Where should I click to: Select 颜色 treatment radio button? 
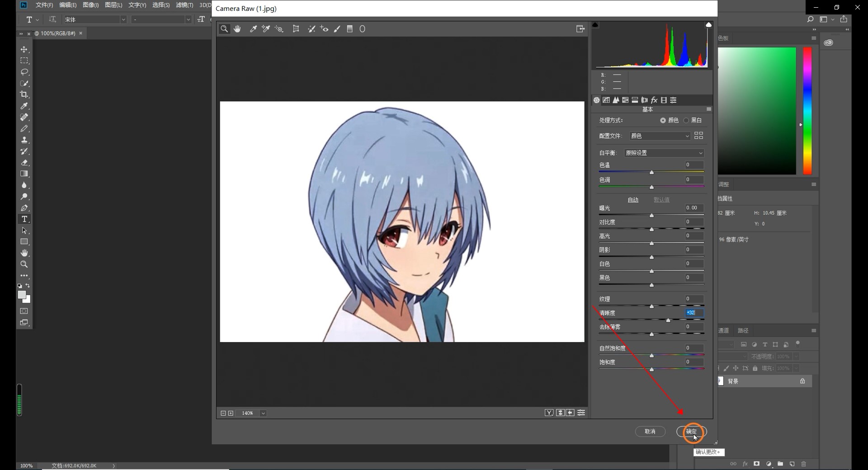click(663, 120)
